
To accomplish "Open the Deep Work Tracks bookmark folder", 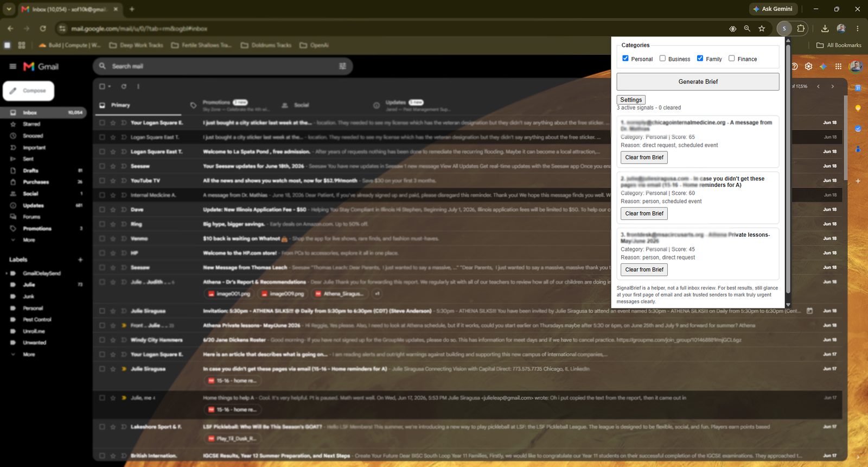I will 136,45.
